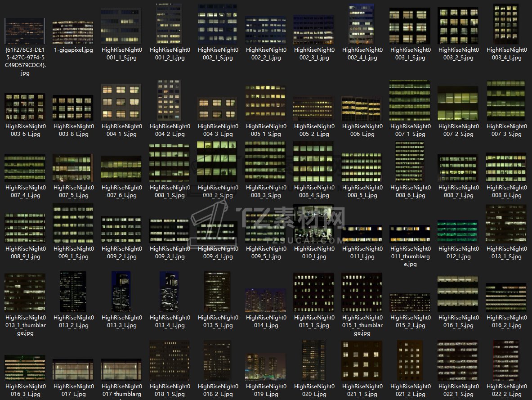Select HighRiseNight0007_4_L.jpg thumbnail
Screen dimensions: 532x400
tap(25, 168)
